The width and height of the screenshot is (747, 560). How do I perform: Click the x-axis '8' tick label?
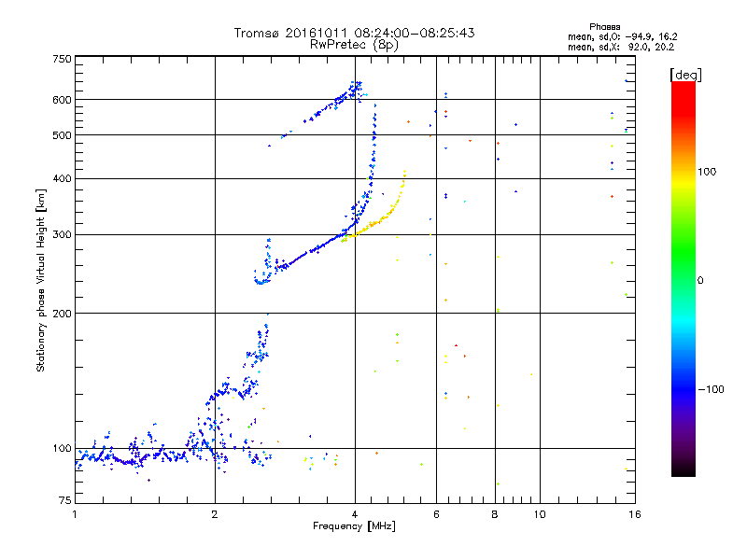click(495, 514)
